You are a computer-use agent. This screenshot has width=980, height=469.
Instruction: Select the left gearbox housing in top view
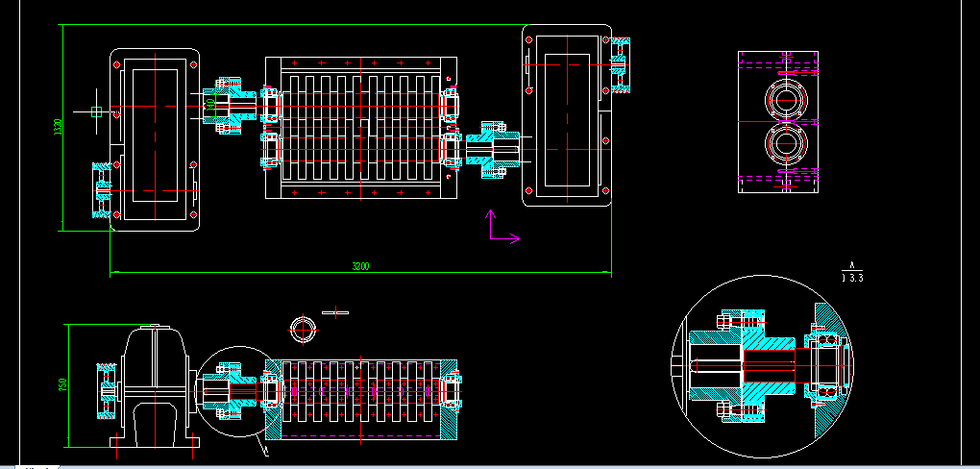click(x=154, y=139)
